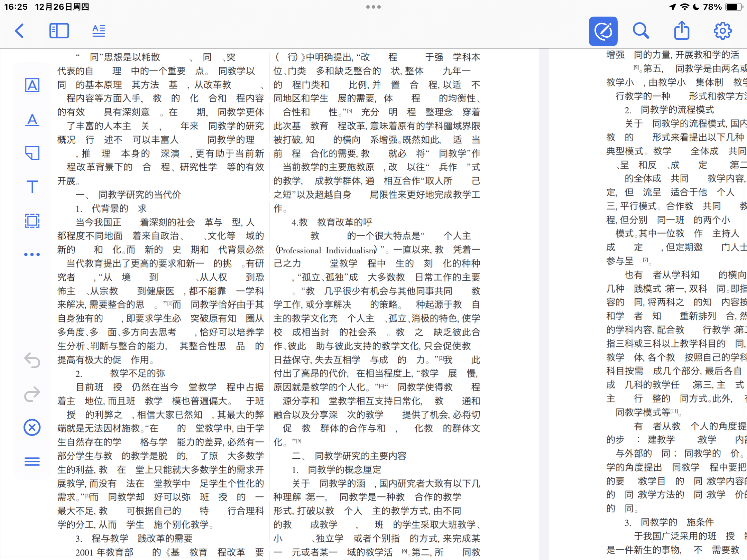The width and height of the screenshot is (747, 560).
Task: Tap the three-dot multitasking indicator
Action: pyautogui.click(x=373, y=7)
